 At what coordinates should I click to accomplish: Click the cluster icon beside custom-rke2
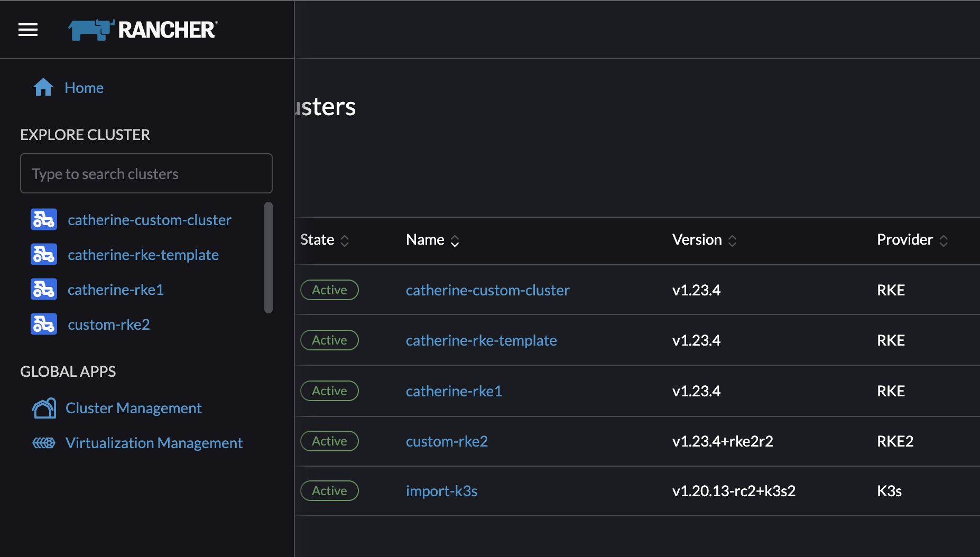pos(44,324)
